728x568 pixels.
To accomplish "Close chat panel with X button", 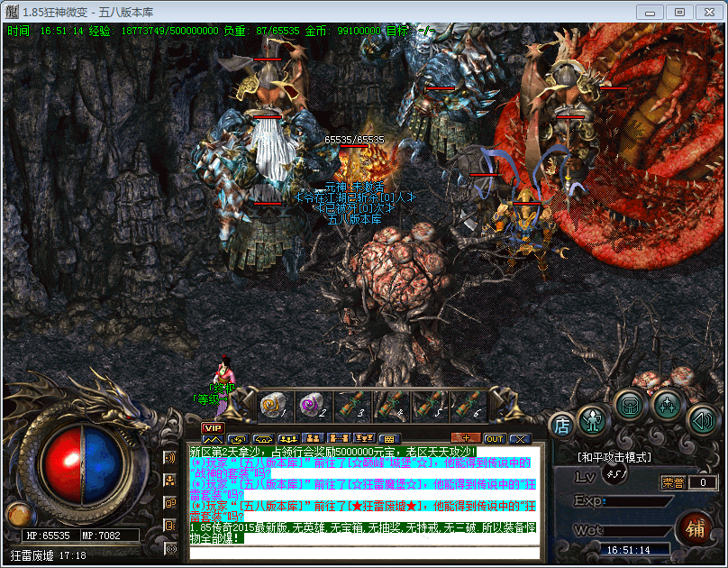I will tap(520, 439).
